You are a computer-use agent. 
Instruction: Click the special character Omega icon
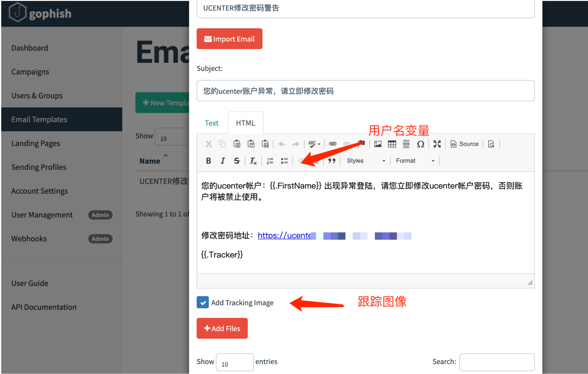pos(420,144)
